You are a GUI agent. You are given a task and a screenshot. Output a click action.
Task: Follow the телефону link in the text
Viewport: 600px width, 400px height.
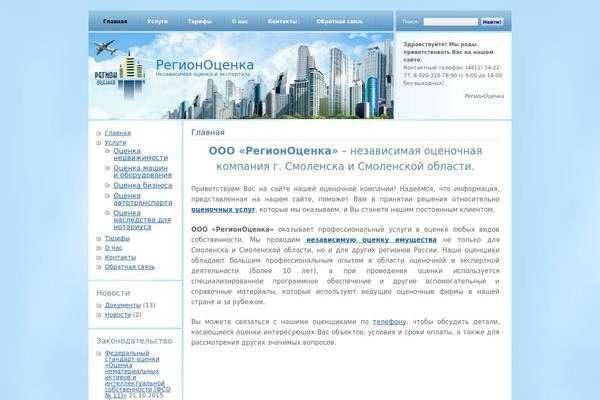tap(390, 322)
